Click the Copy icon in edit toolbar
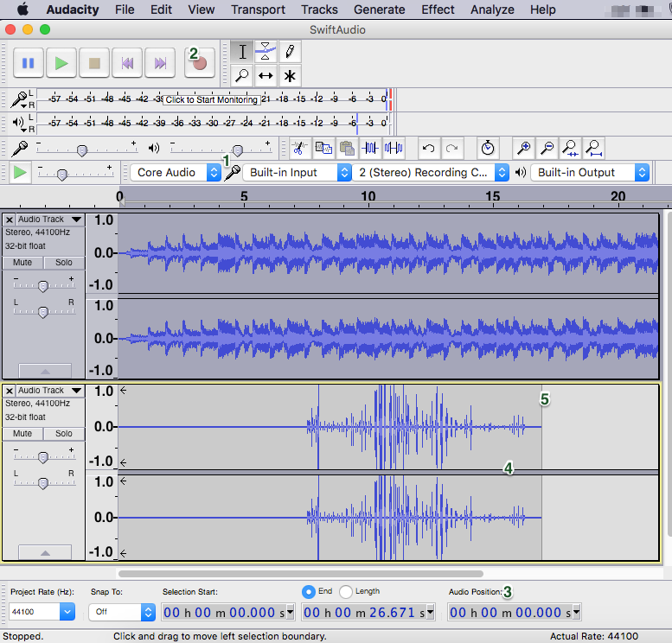This screenshot has height=643, width=672. (323, 149)
